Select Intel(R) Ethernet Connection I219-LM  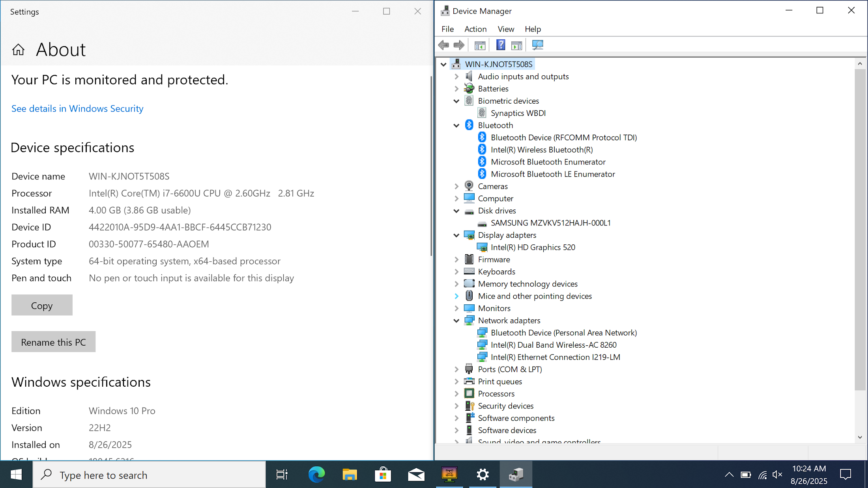click(x=556, y=357)
